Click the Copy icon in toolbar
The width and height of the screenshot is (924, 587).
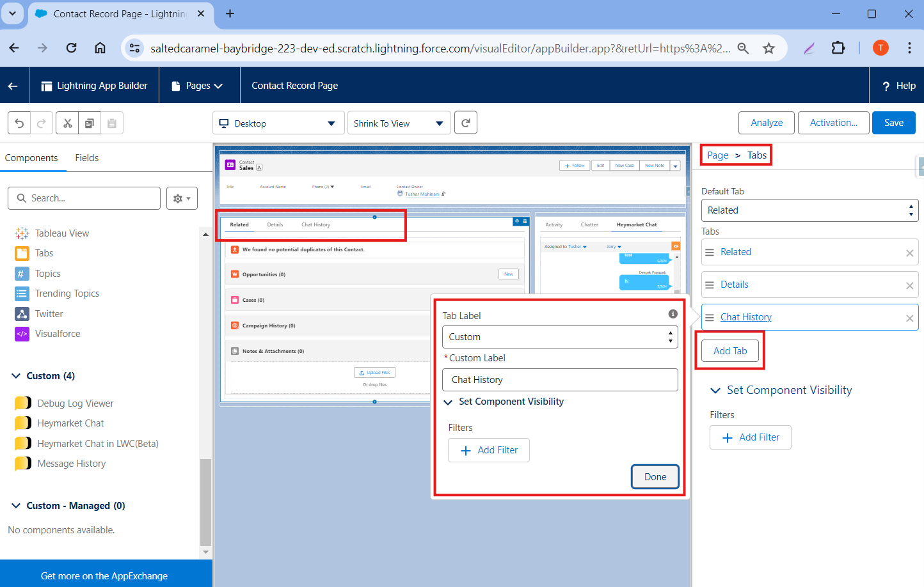(x=90, y=123)
